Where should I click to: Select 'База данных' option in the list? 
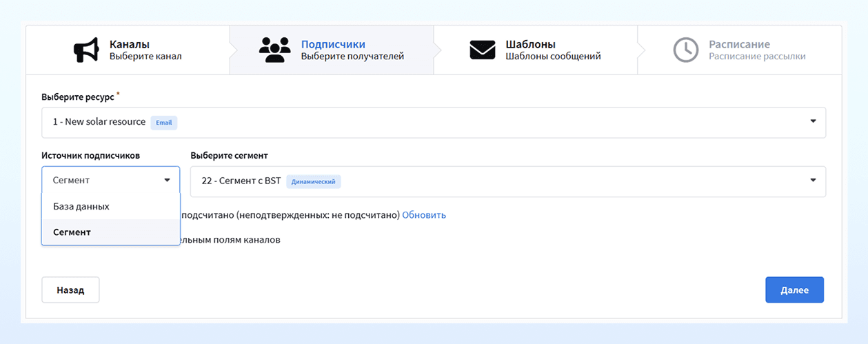click(110, 206)
